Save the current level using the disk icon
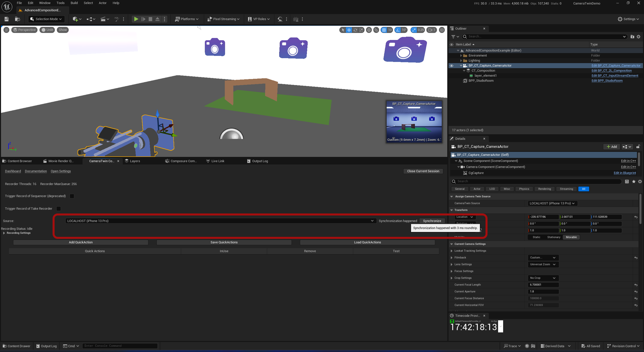Viewport: 644px width, 352px height. (7, 19)
